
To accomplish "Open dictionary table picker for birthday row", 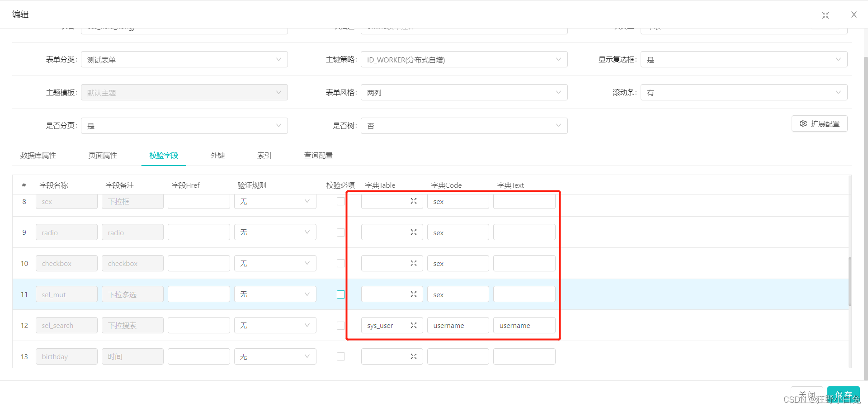I will [x=413, y=356].
